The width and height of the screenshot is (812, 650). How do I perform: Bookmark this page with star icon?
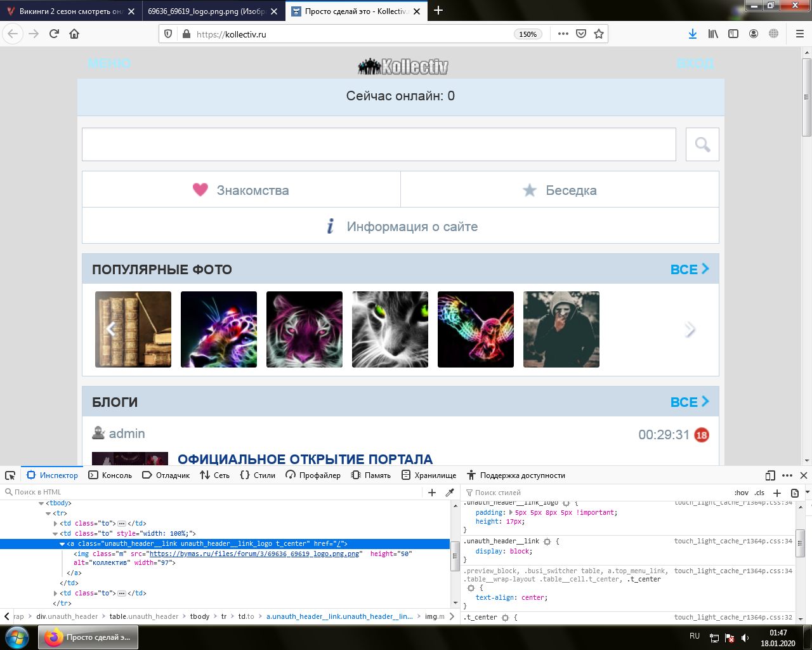pos(598,34)
